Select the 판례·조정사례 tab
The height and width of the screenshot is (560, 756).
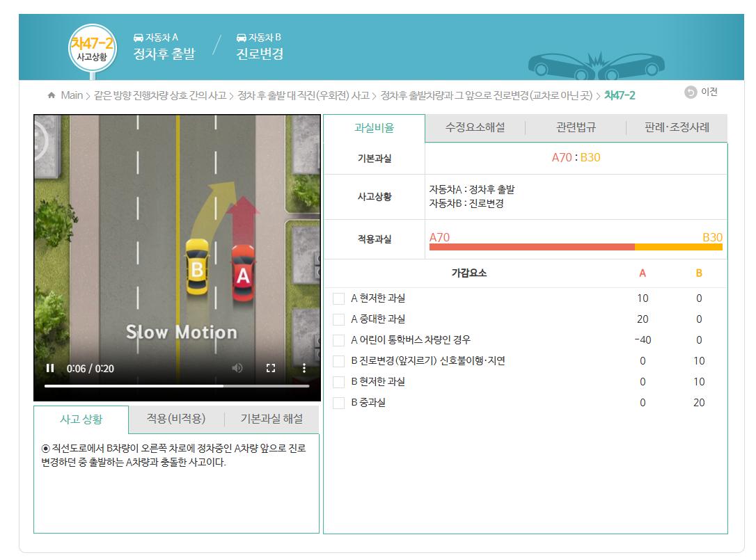[x=677, y=128]
